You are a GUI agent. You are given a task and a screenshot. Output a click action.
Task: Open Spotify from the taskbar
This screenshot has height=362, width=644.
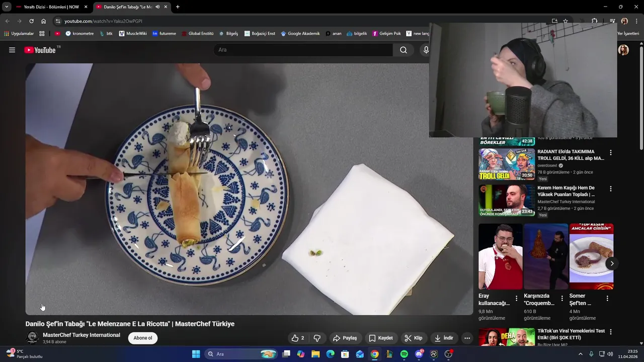[404, 354]
